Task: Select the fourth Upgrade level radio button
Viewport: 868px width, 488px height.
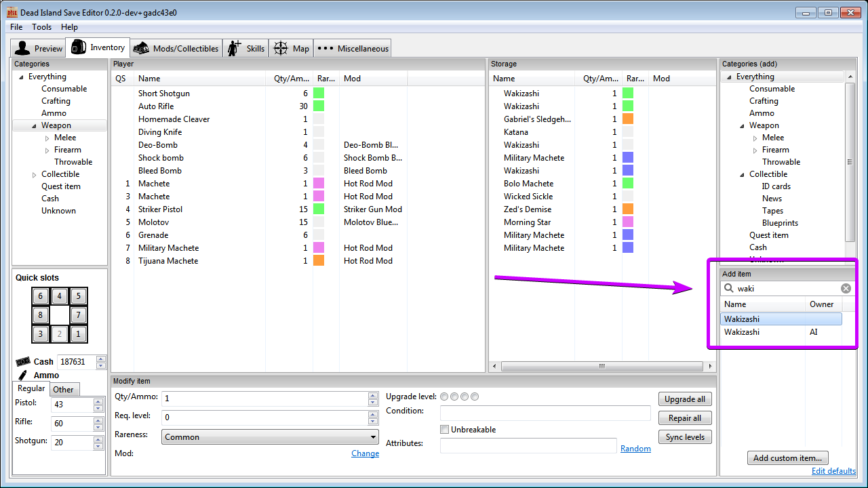Action: [475, 396]
